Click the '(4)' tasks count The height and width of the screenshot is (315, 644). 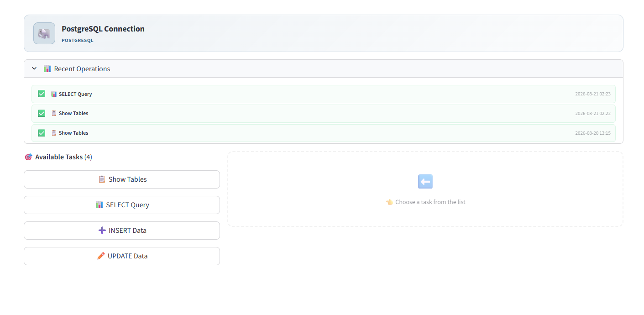(88, 157)
